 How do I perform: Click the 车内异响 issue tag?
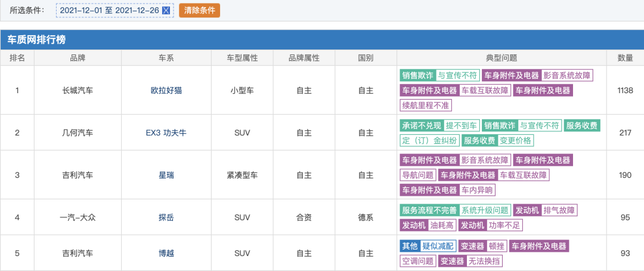[x=477, y=190]
